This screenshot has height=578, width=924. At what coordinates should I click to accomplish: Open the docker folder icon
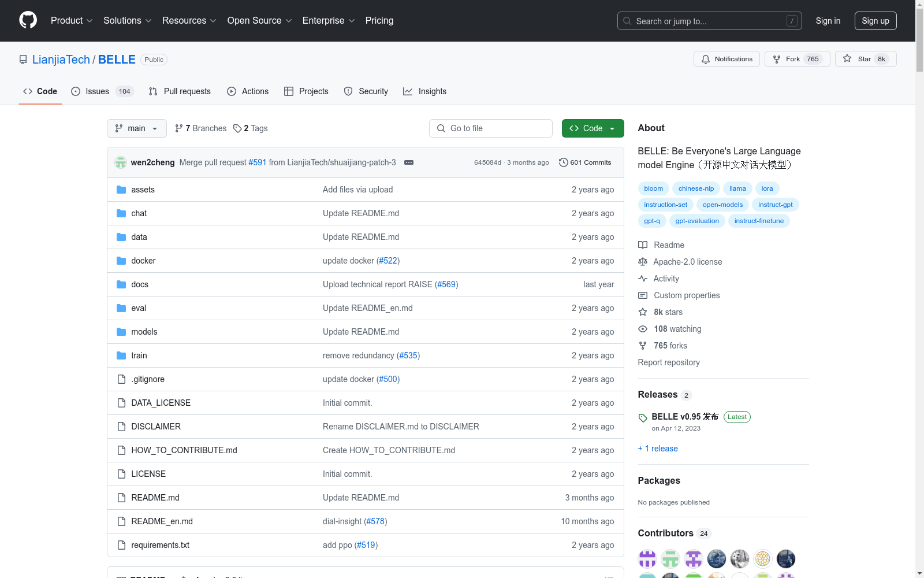coord(121,261)
